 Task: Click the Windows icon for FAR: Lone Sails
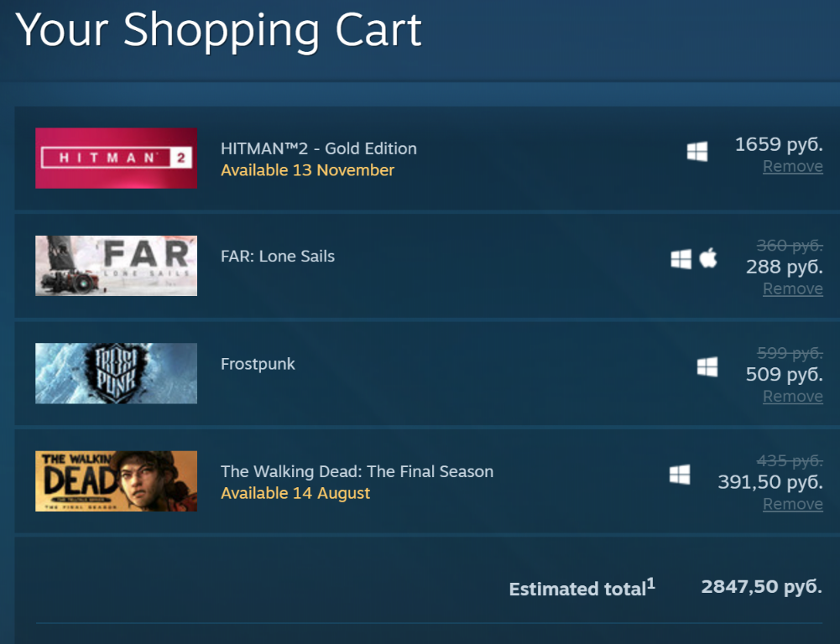[x=681, y=259]
